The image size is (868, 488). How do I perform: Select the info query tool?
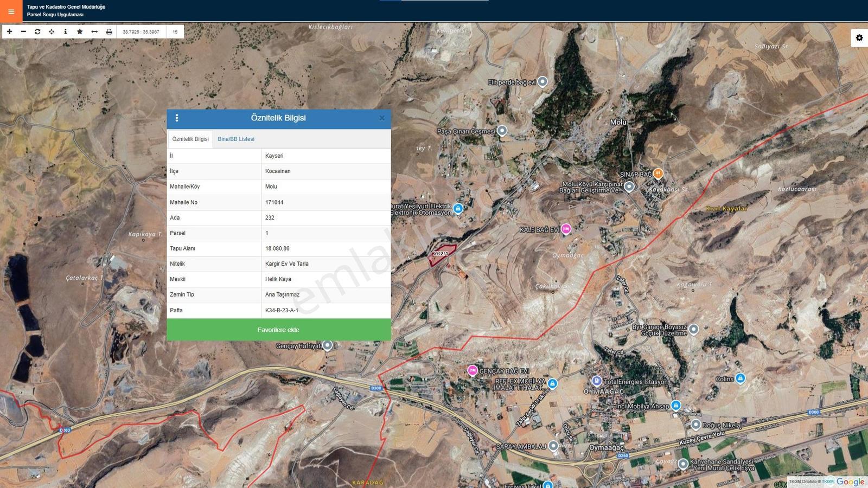point(66,31)
